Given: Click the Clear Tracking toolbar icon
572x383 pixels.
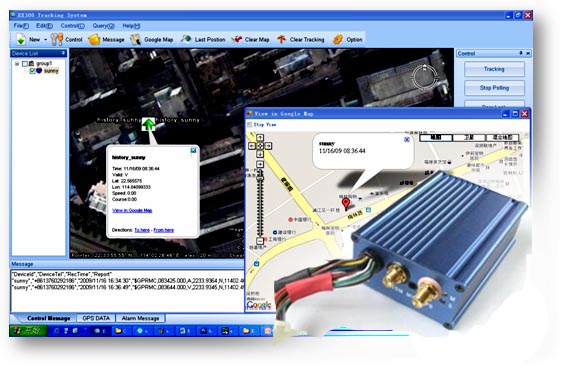Looking at the screenshot, I should [281, 39].
